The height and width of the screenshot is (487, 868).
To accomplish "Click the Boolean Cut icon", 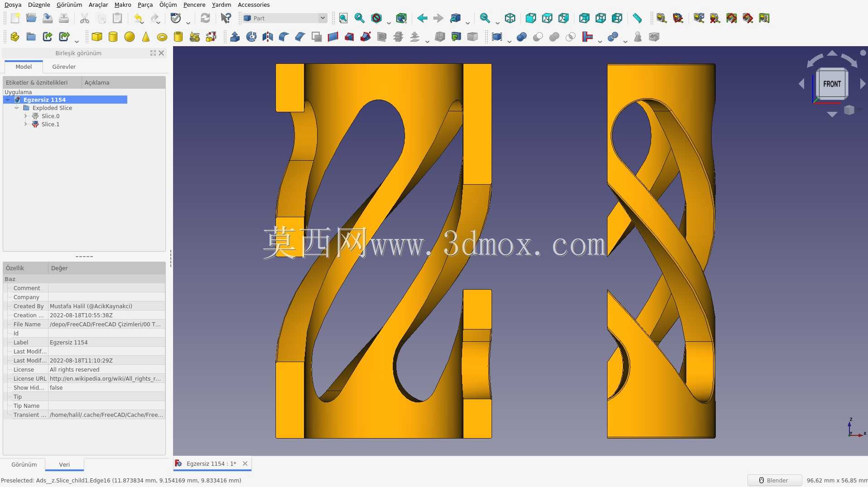I will [538, 37].
